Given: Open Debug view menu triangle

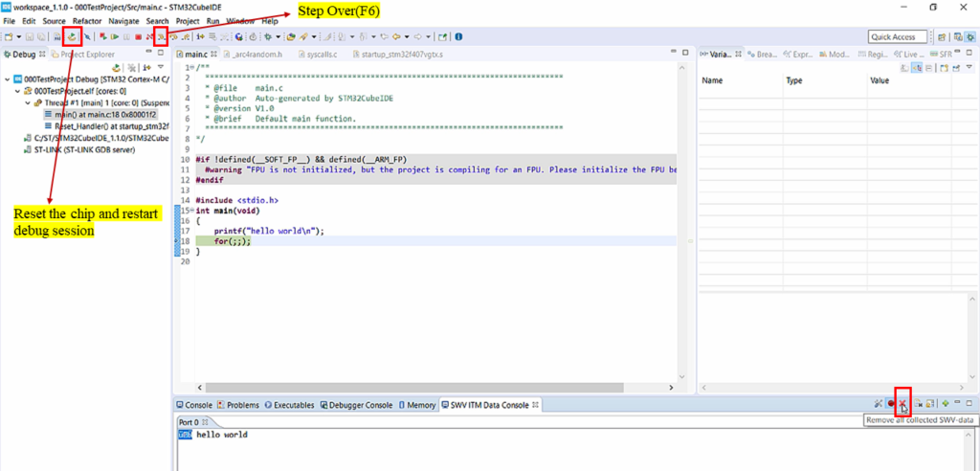Looking at the screenshot, I should click(161, 67).
